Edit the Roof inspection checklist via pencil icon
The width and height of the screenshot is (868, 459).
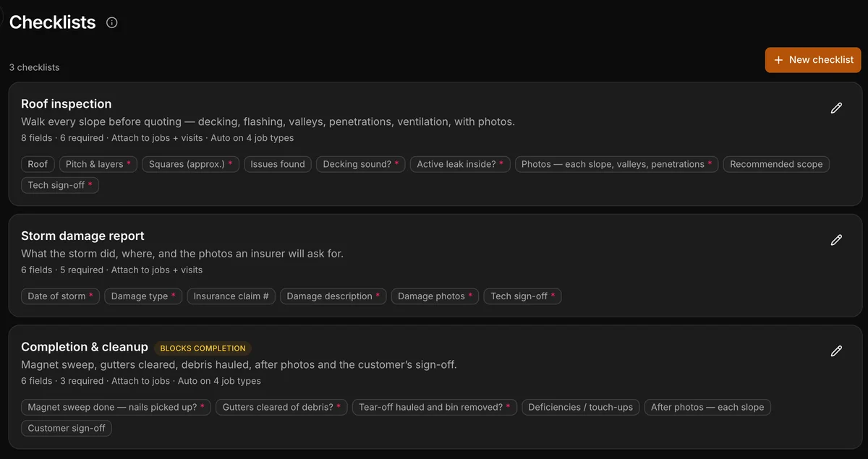pyautogui.click(x=836, y=108)
